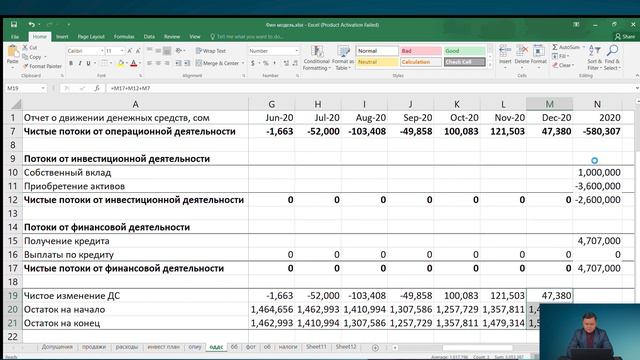This screenshot has width=640, height=360.
Task: Click the Insert Function fx icon
Action: click(97, 88)
